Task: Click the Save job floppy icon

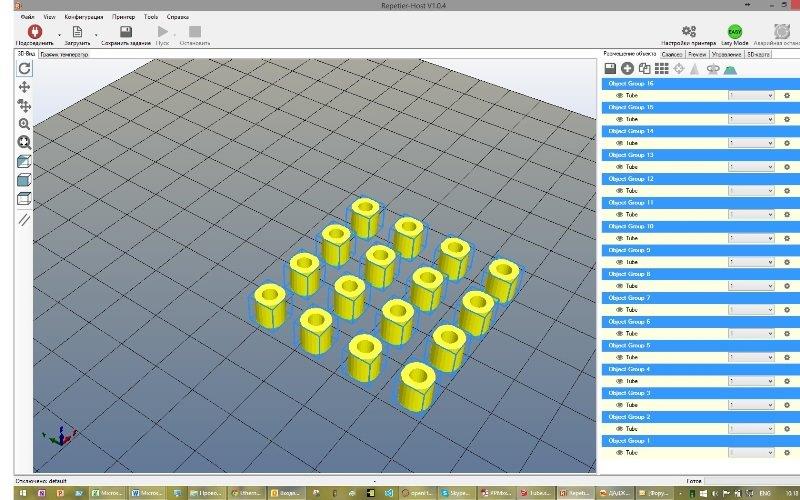Action: 126,32
